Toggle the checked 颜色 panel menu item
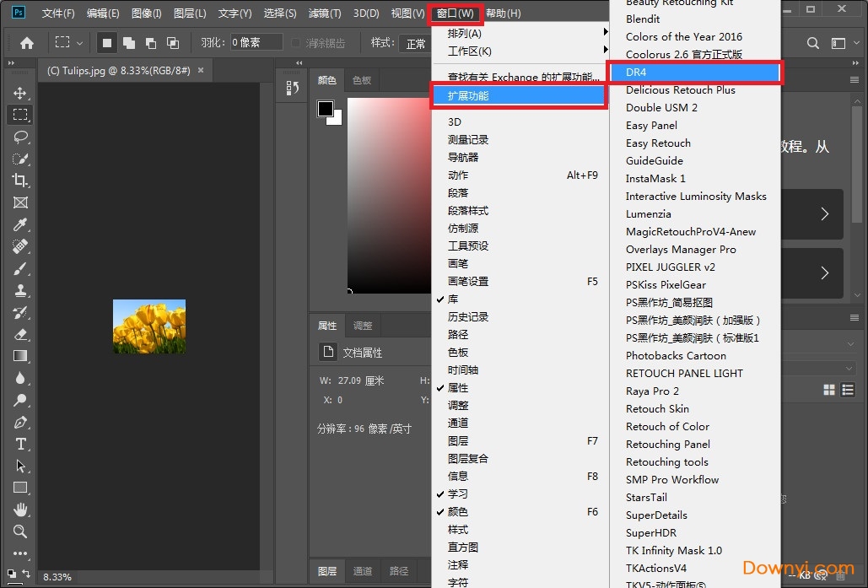Screen dimensions: 868x588 pyautogui.click(x=457, y=512)
